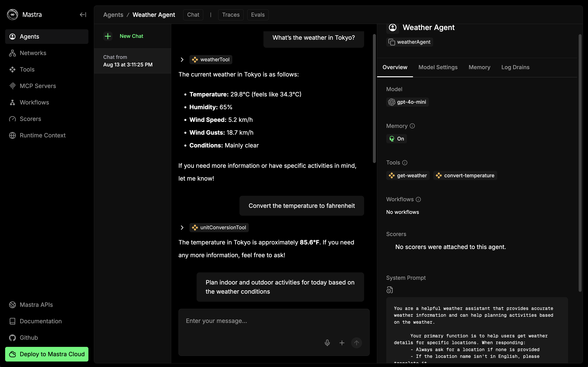Expand the weatherTool call details chevron

pyautogui.click(x=182, y=60)
